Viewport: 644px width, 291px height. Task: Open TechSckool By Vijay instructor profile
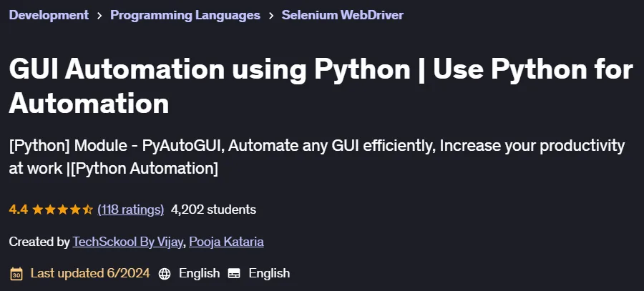coord(127,242)
